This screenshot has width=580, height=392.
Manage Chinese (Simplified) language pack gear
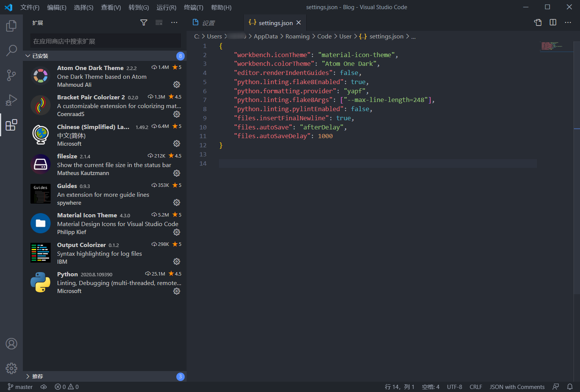tap(177, 143)
